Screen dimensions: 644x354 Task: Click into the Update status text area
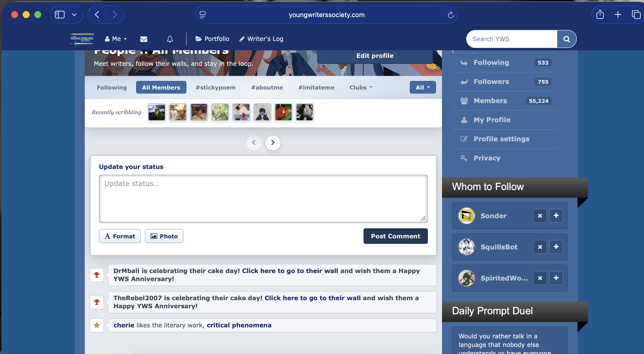tap(263, 199)
